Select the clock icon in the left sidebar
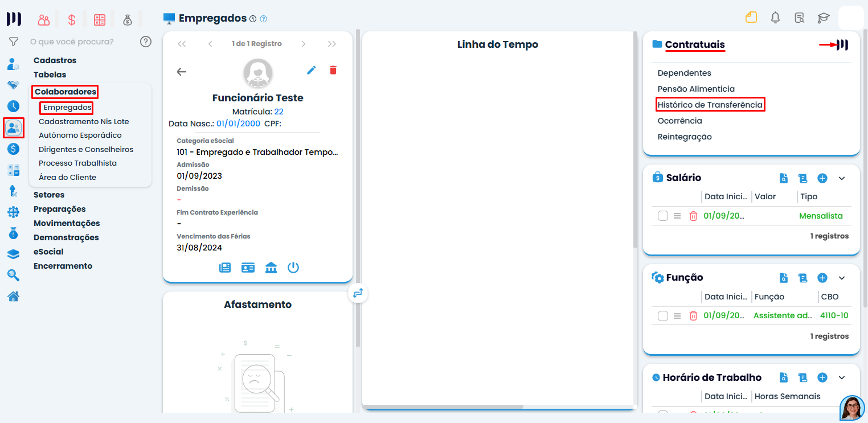868x423 pixels. tap(13, 106)
